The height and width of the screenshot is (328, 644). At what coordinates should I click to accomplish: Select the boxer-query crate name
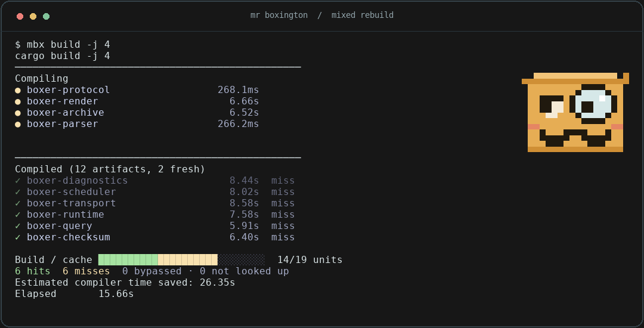(x=60, y=226)
